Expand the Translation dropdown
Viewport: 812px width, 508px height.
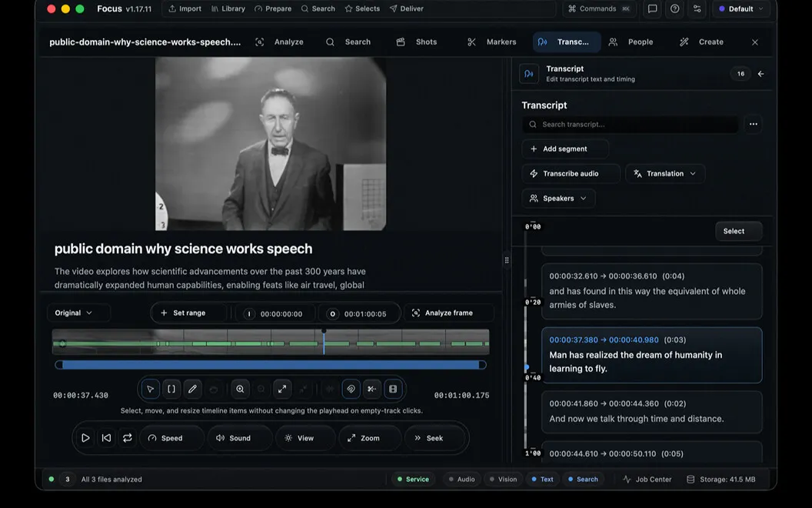665,174
